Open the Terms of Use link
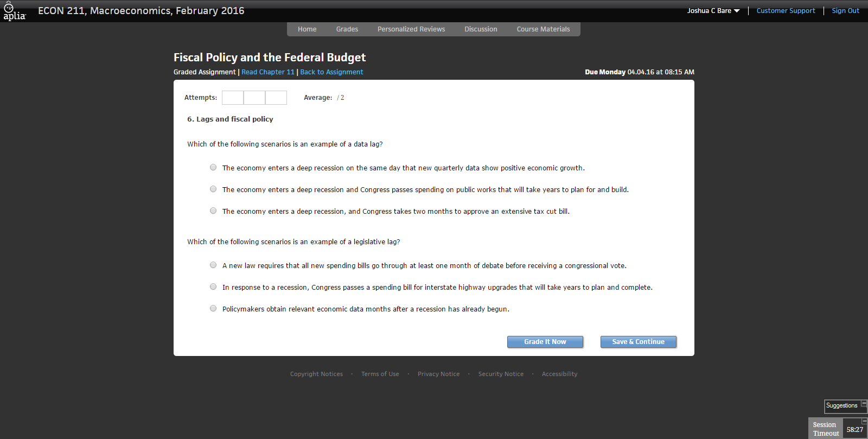The height and width of the screenshot is (439, 868). [x=380, y=374]
